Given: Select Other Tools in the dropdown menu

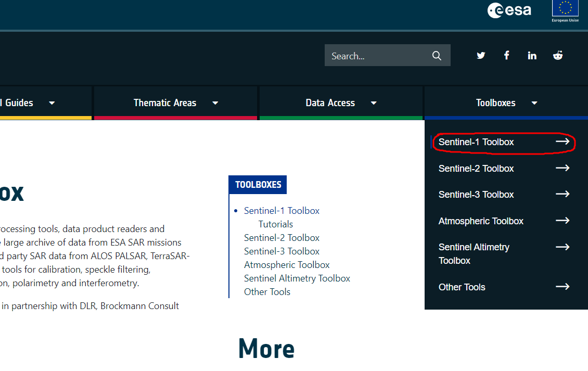Looking at the screenshot, I should [462, 287].
